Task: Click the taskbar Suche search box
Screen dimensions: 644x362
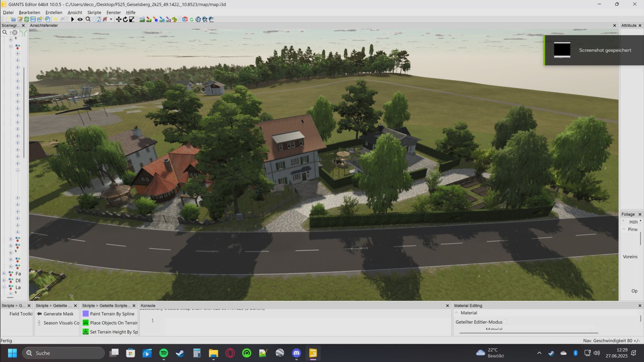Action: [x=64, y=353]
